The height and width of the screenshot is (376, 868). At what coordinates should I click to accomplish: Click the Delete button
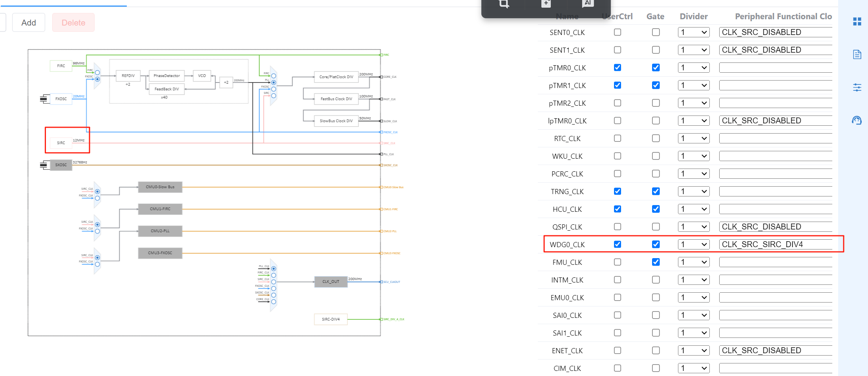point(73,22)
